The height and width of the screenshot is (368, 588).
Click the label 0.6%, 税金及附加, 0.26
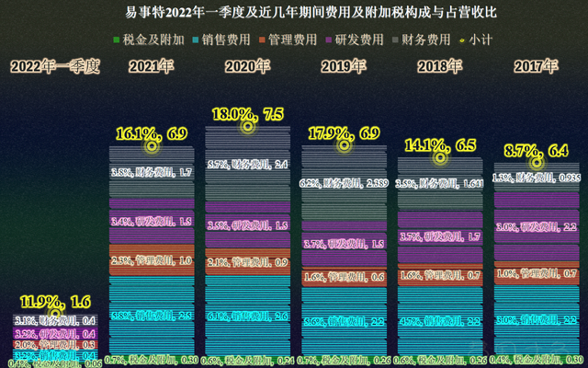point(440,361)
